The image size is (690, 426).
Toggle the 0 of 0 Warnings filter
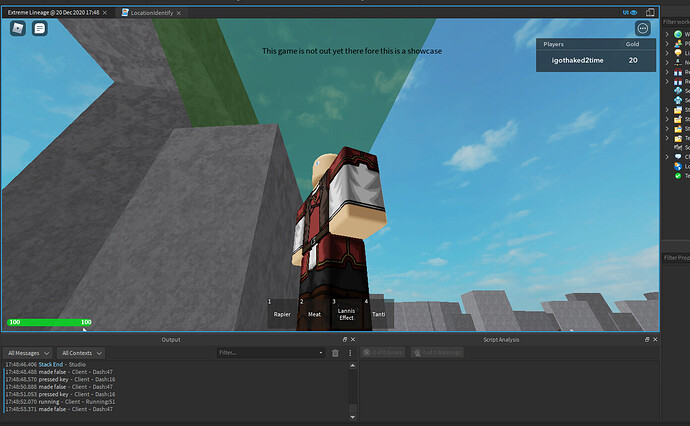point(437,353)
